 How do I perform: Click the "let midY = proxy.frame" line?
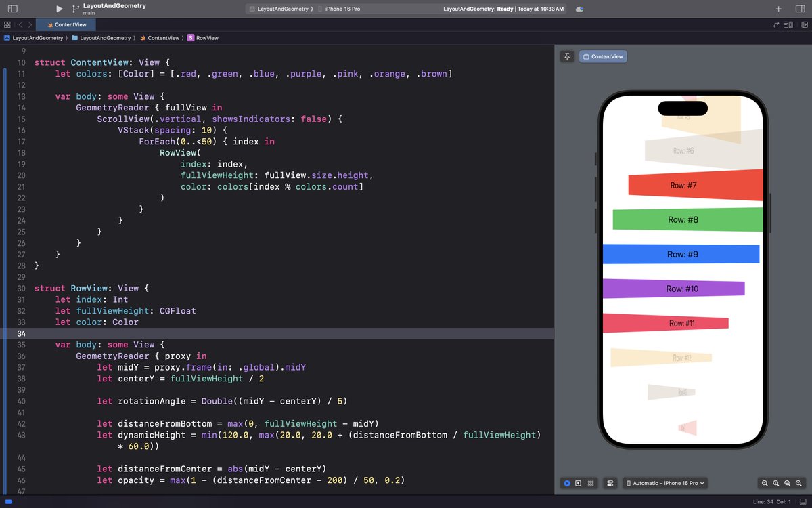pos(202,367)
